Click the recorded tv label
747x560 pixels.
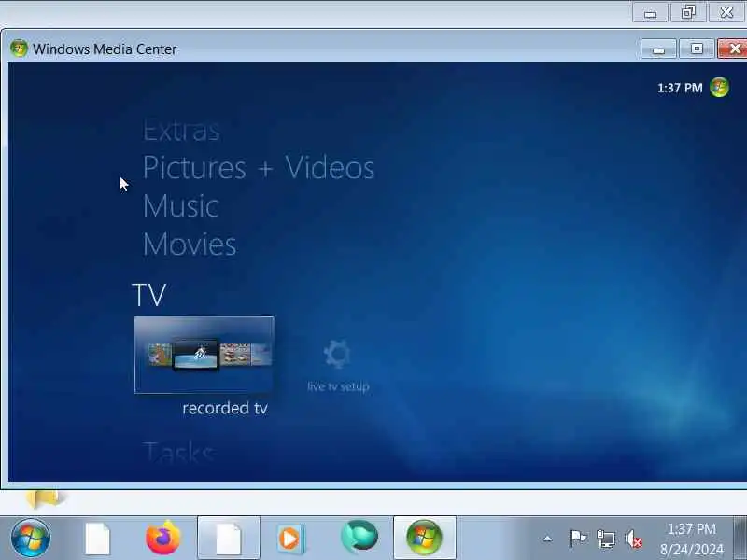(x=225, y=408)
